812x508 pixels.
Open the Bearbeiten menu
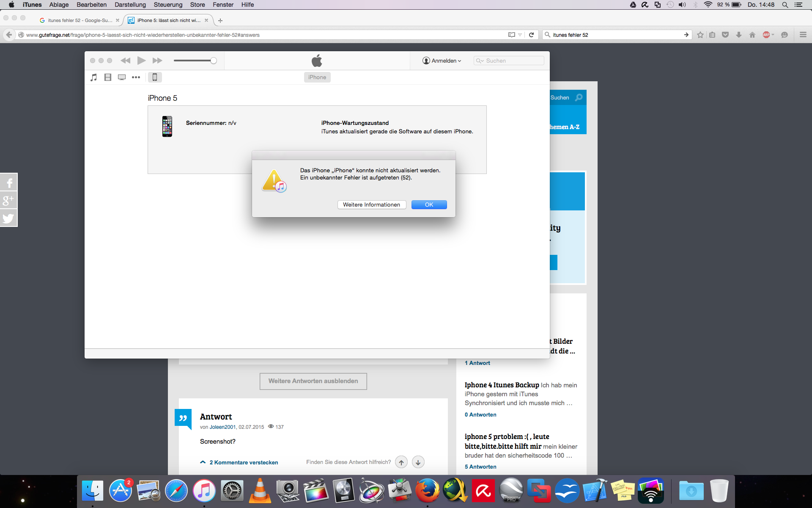point(91,5)
